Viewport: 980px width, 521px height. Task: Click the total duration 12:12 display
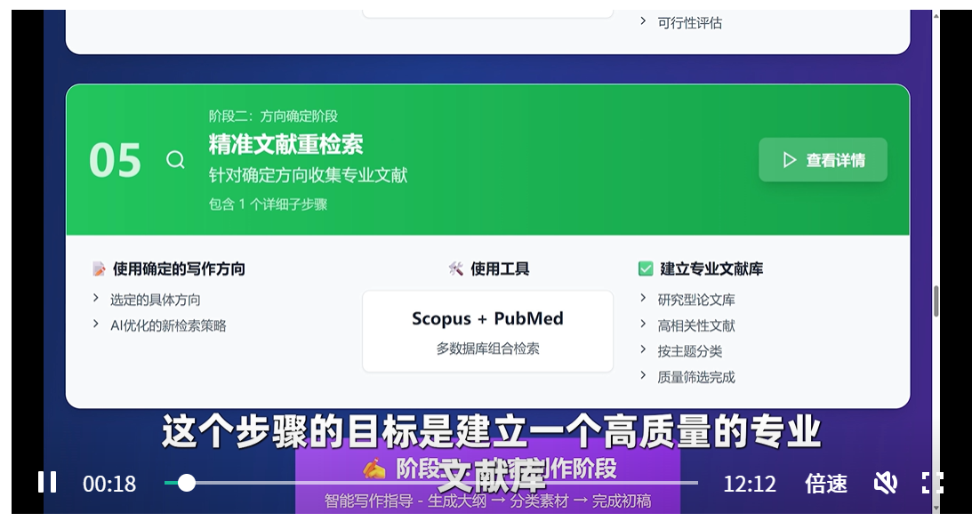[750, 484]
